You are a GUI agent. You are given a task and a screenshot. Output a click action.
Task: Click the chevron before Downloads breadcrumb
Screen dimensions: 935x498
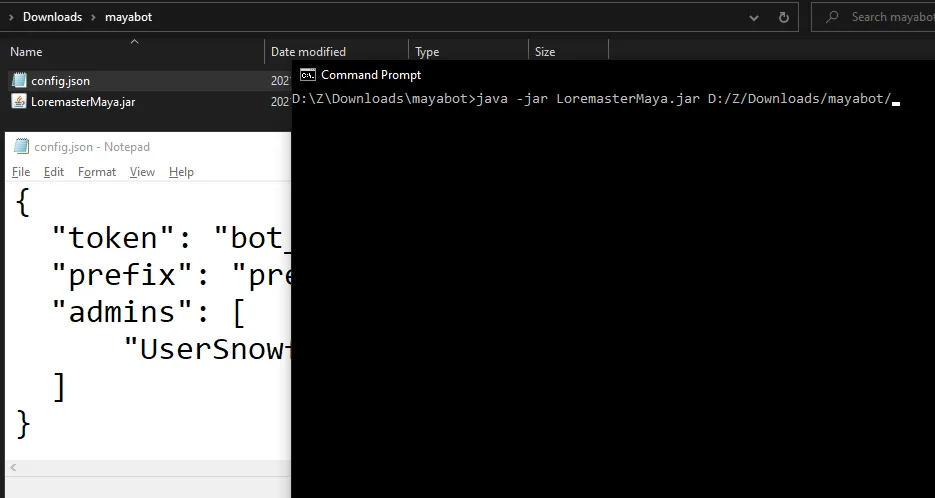click(x=11, y=17)
